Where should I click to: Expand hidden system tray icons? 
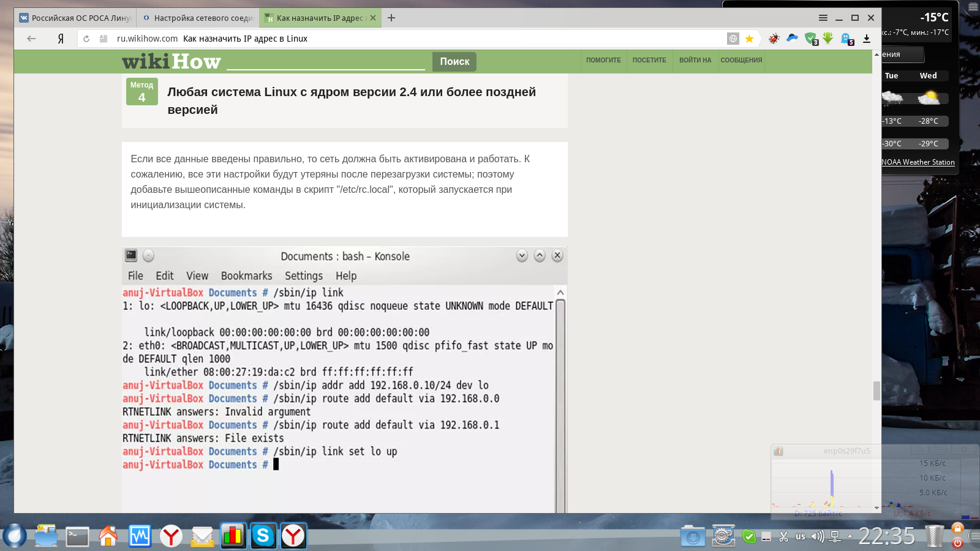[x=850, y=537]
